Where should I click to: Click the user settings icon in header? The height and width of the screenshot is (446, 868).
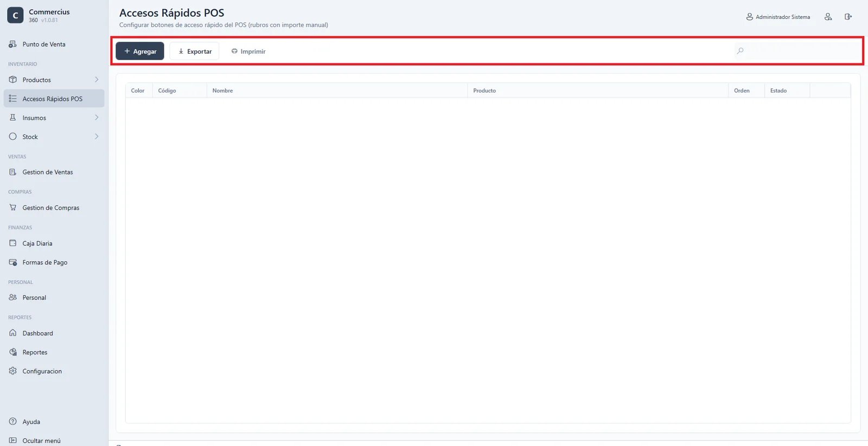pyautogui.click(x=828, y=17)
